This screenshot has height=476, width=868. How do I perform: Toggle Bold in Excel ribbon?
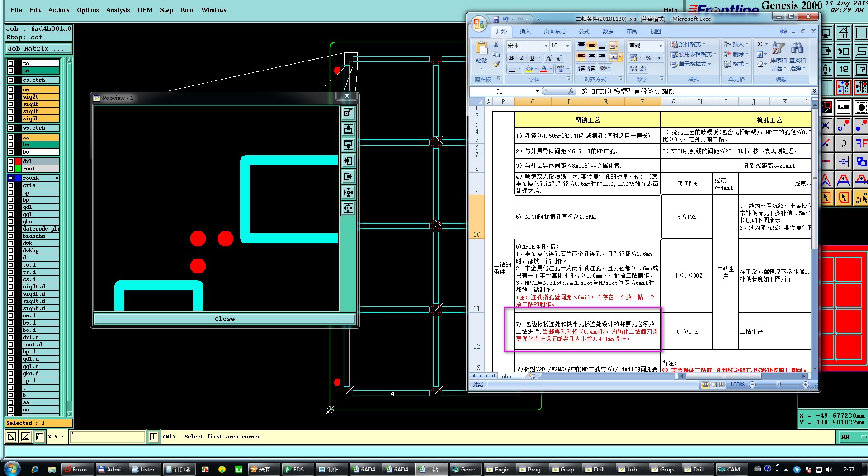(x=511, y=58)
